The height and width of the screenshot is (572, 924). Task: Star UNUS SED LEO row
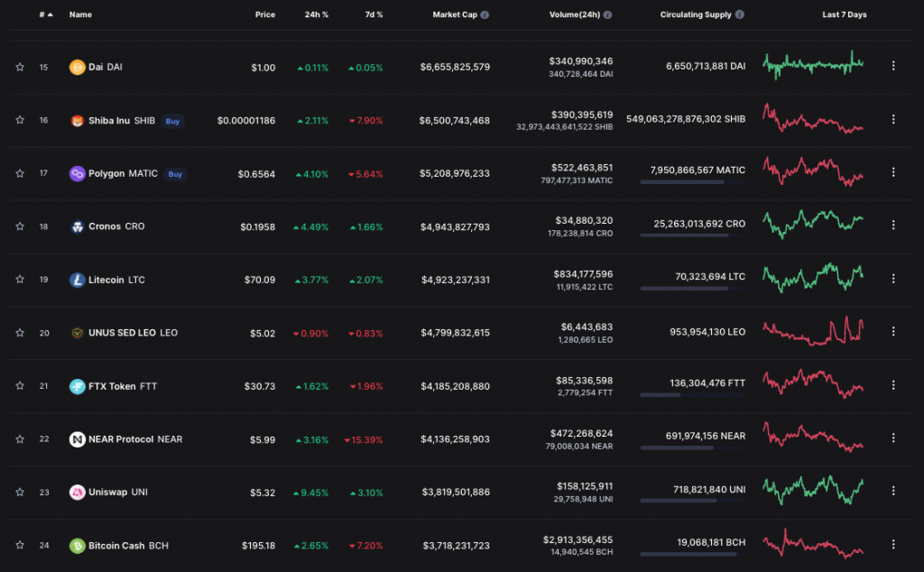[20, 333]
